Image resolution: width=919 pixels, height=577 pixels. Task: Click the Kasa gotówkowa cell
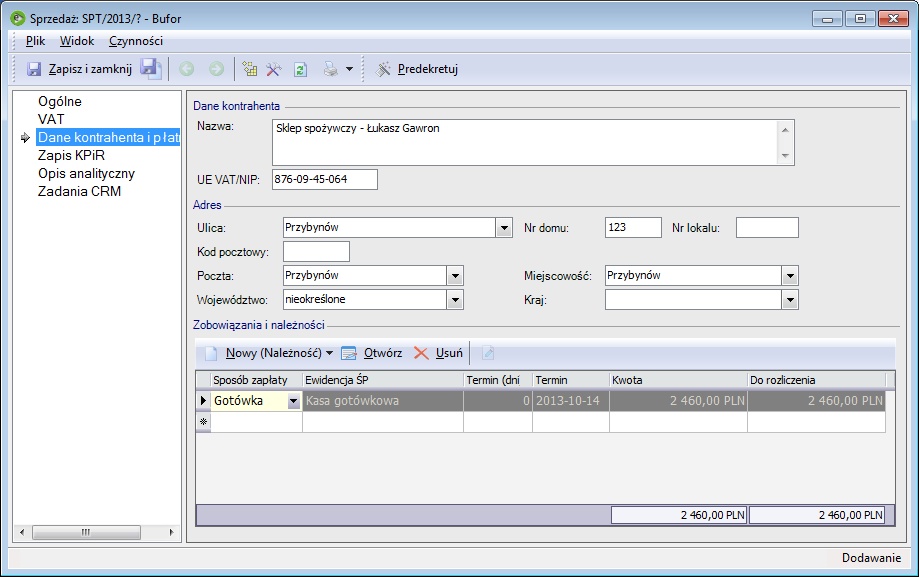click(383, 401)
